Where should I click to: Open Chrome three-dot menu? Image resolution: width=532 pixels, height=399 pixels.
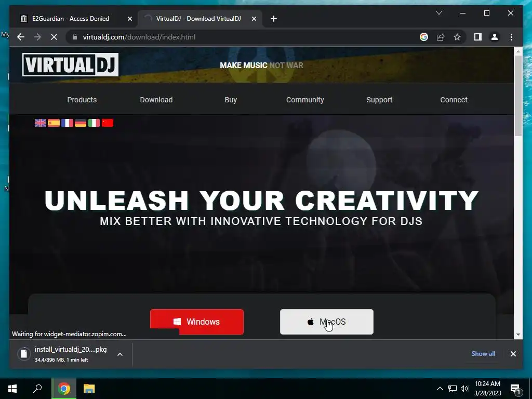tap(511, 37)
